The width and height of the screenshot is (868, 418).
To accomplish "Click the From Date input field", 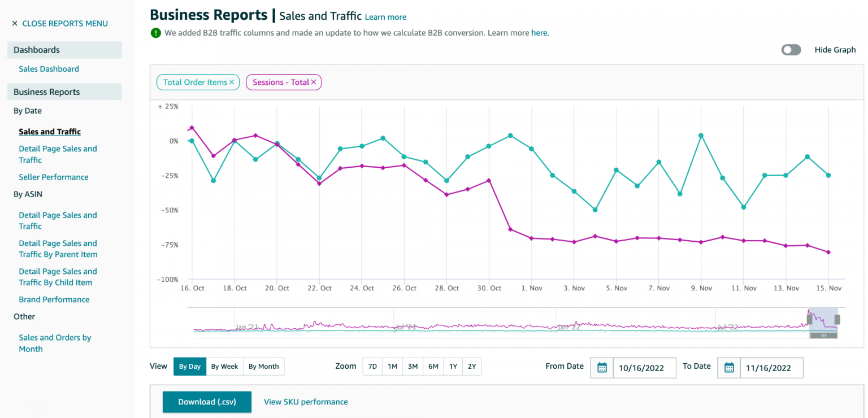I will coord(644,368).
